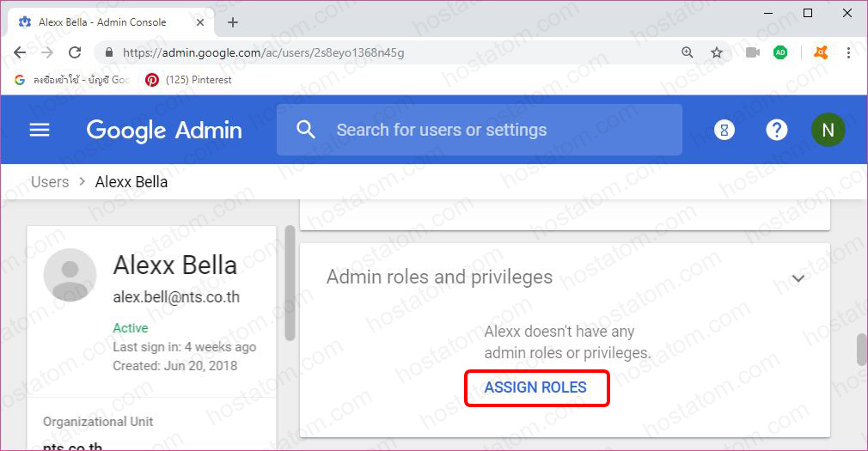
Task: Select the Alexx Bella Admin Console tab
Action: 103,22
